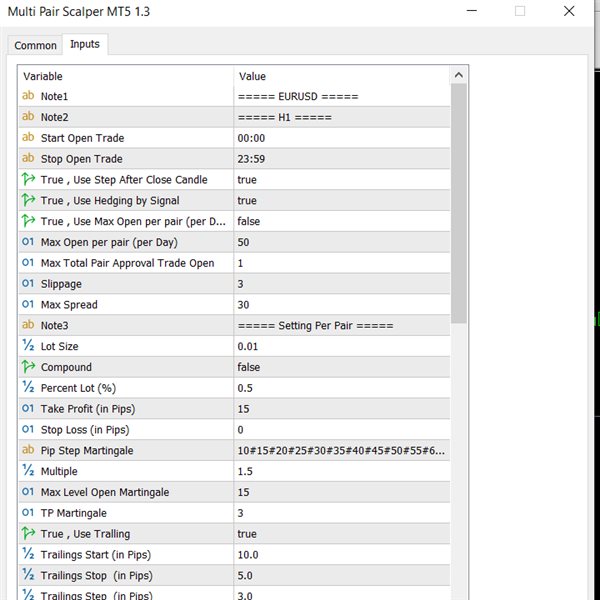
Task: Click the boolean icon for Use Tralling
Action: pos(28,533)
